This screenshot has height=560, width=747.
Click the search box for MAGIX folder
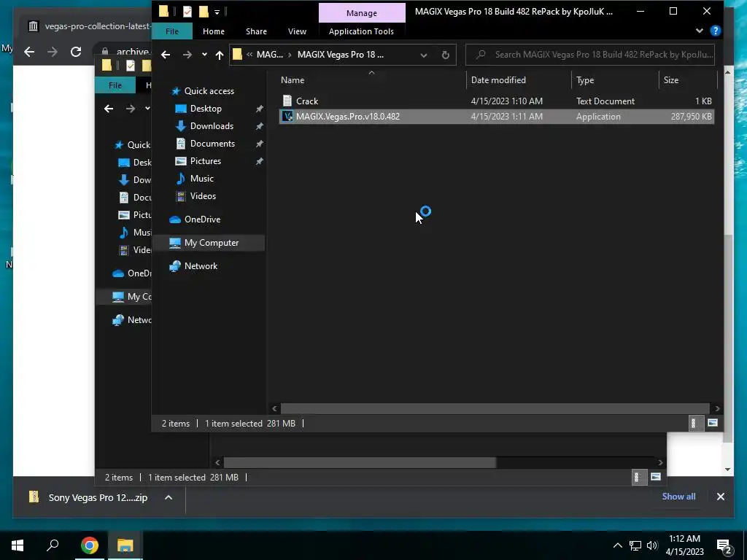[589, 54]
